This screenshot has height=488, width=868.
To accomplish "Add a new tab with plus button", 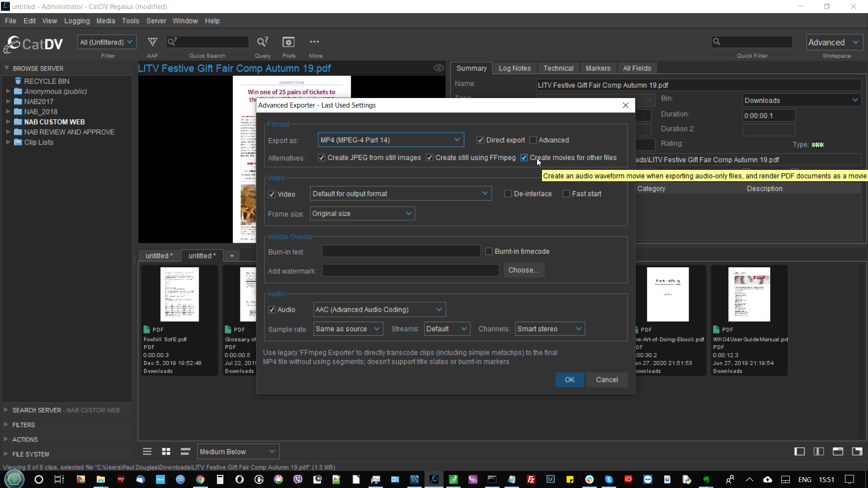I will click(232, 256).
